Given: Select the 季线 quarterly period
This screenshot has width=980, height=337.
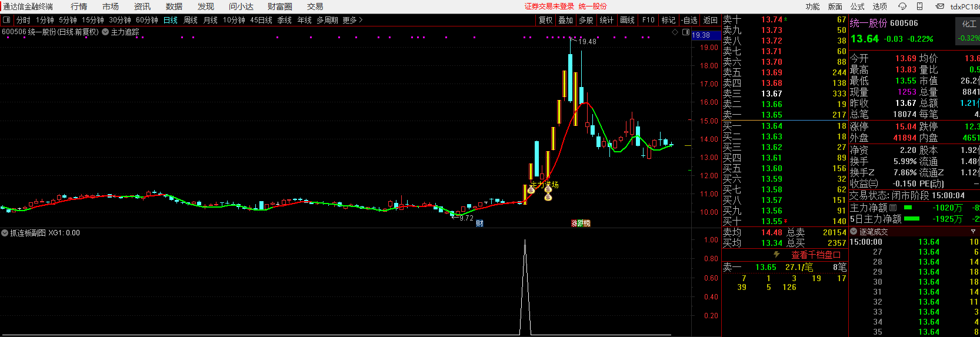Looking at the screenshot, I should coord(285,20).
